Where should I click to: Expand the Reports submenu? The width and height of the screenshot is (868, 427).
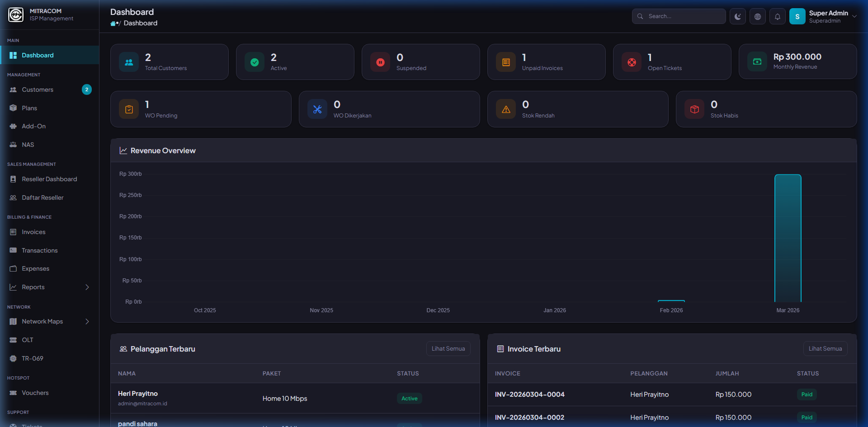click(87, 287)
